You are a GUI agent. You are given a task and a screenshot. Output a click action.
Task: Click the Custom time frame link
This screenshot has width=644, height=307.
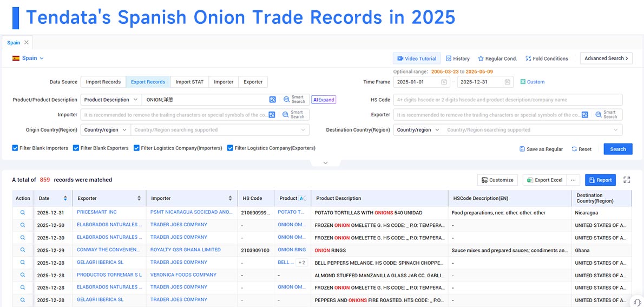pos(533,82)
